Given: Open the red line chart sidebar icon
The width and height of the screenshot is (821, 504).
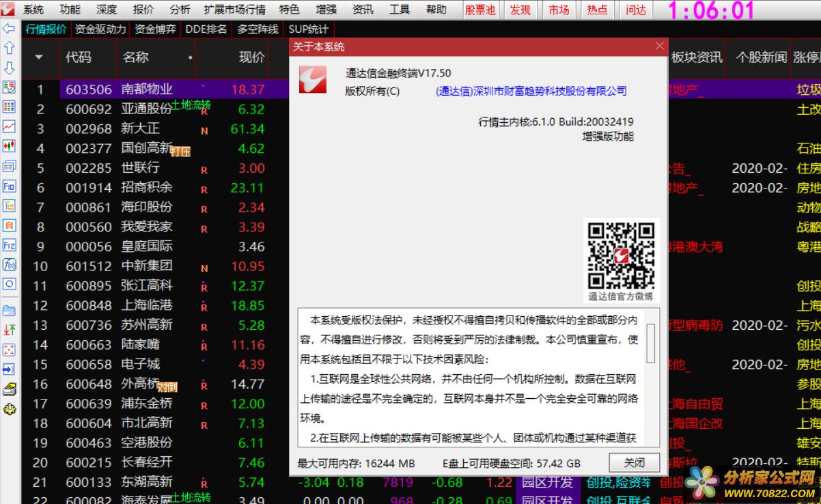Looking at the screenshot, I should click(9, 126).
